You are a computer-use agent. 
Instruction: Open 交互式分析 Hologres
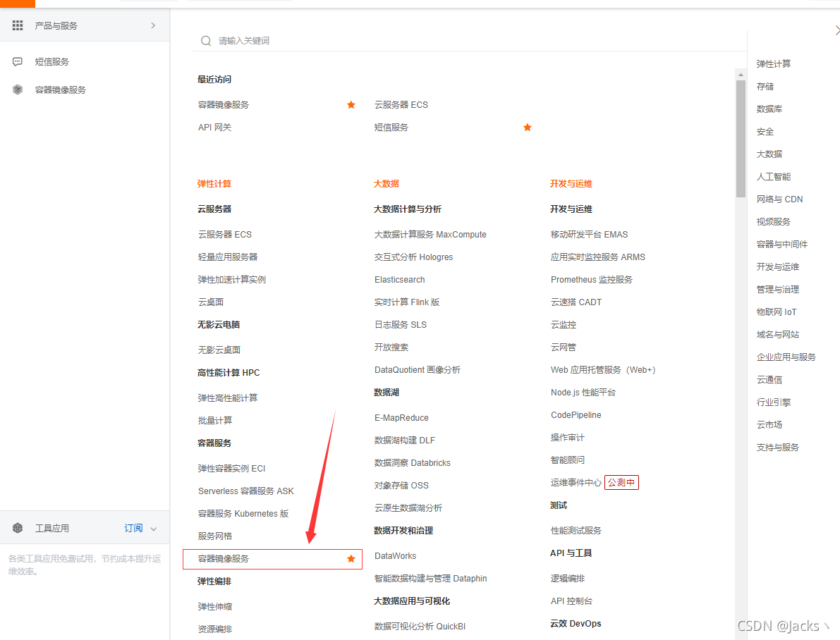tap(413, 257)
